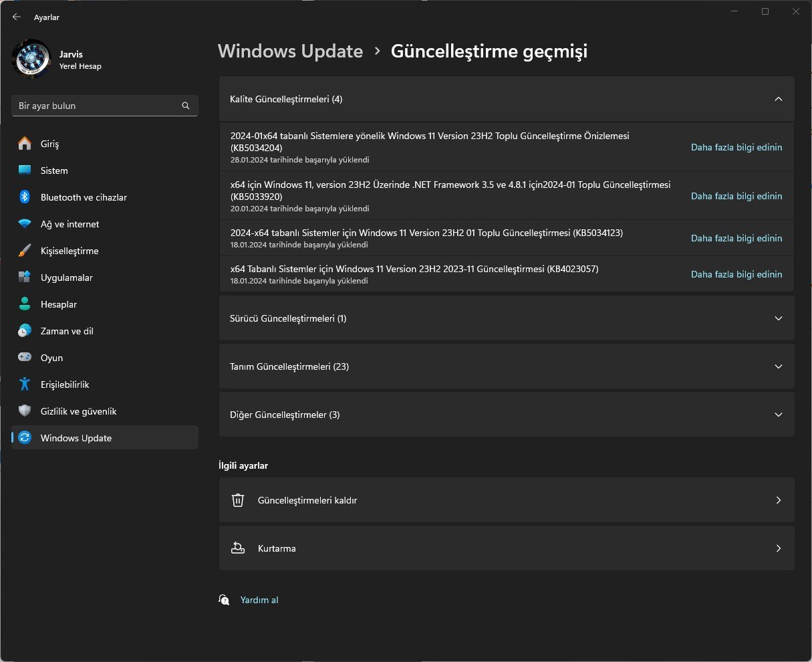This screenshot has height=662, width=812.
Task: Open Erişilebilirlik label in sidebar
Action: pos(65,384)
